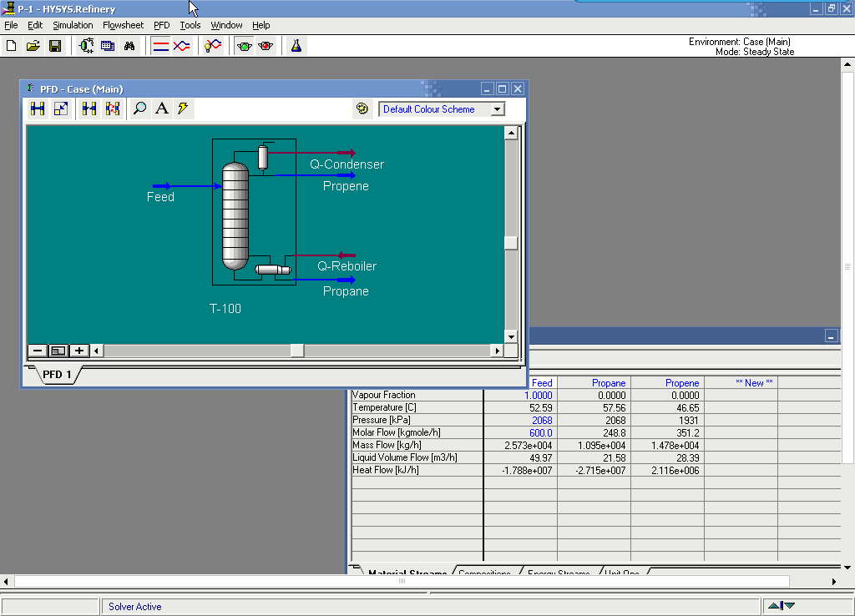
Task: Toggle attach mode in PFD toolbar
Action: [x=38, y=109]
